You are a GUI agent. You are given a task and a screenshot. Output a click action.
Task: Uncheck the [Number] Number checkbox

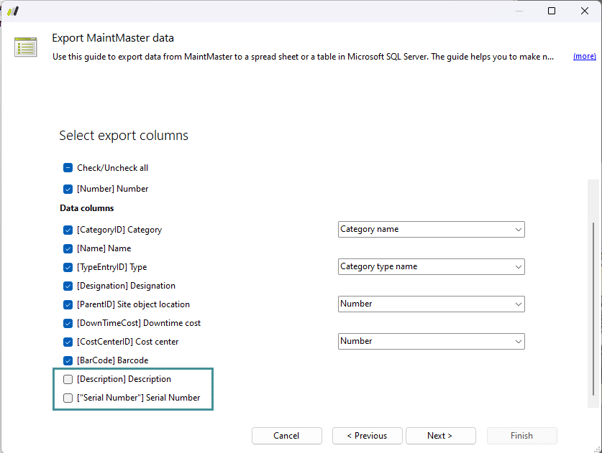[x=68, y=189]
